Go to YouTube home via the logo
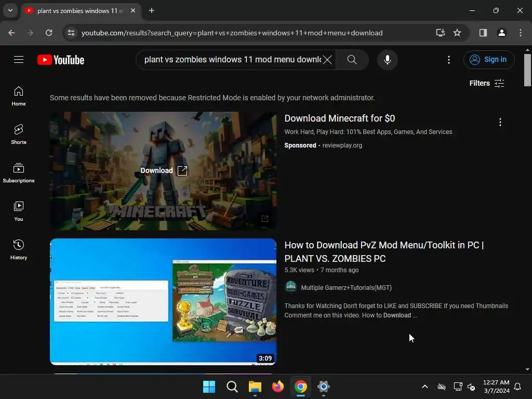The image size is (532, 399). click(x=61, y=60)
